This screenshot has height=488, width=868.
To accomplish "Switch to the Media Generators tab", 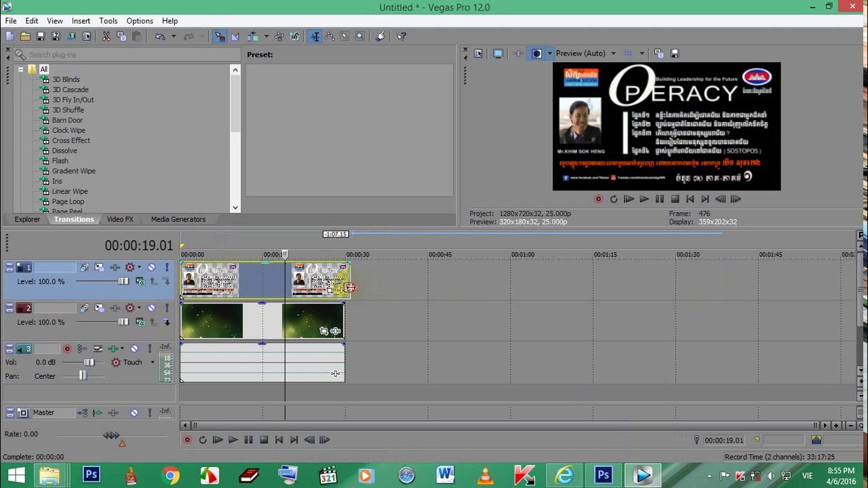I will click(178, 219).
